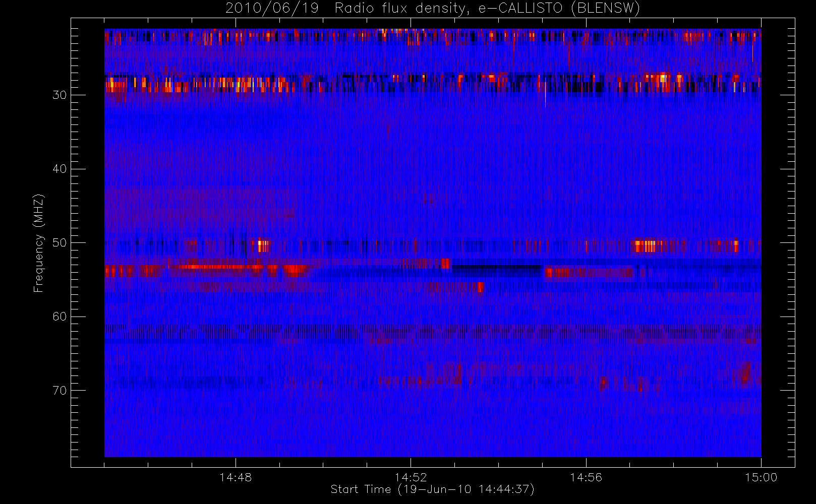This screenshot has height=504, width=816.
Task: Click the plot title '2010/06/19 Radio flux density'
Action: (x=432, y=8)
